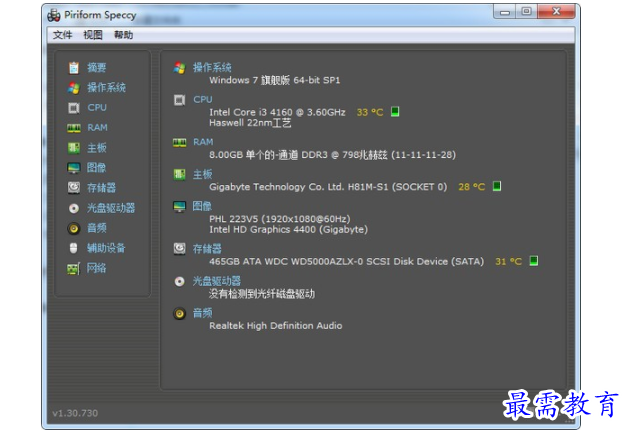This screenshot has width=627, height=436.
Task: Open the RAM section label in sidebar
Action: [98, 128]
